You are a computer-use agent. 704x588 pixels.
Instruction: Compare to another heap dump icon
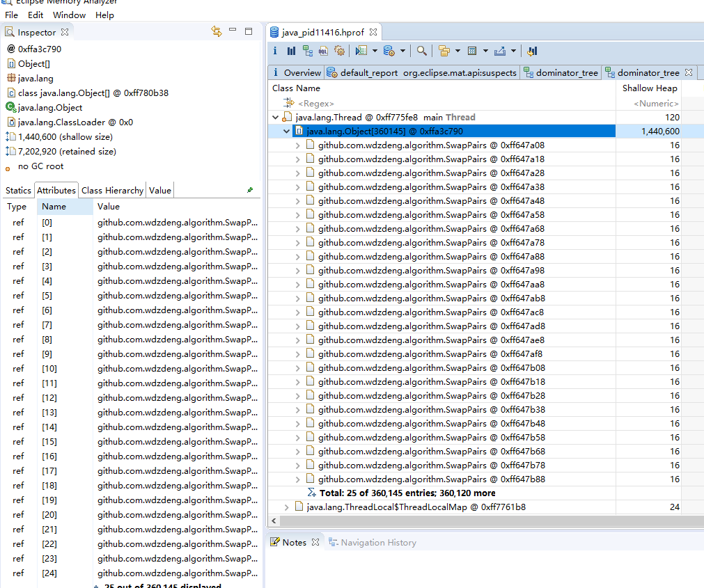click(533, 51)
